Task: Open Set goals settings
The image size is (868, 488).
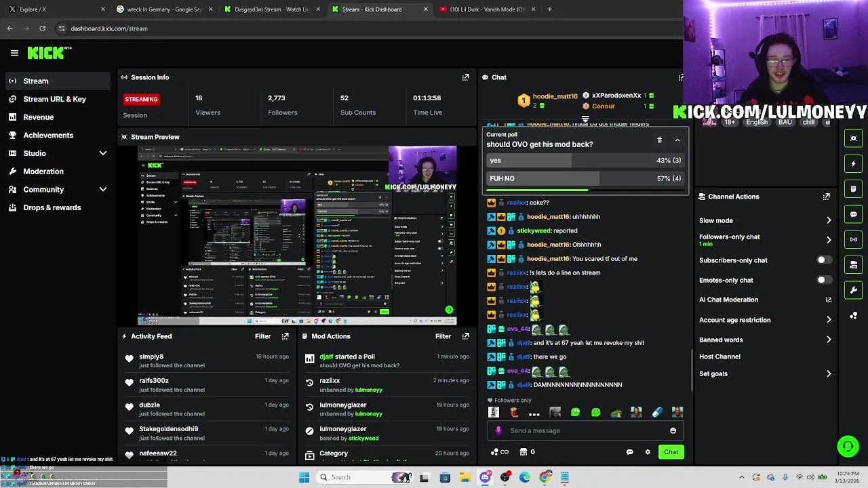Action: click(765, 373)
